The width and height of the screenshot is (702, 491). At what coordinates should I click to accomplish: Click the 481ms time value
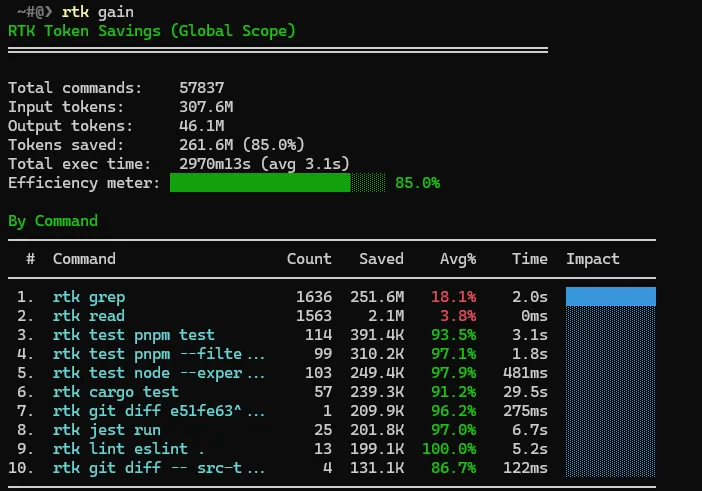[526, 373]
